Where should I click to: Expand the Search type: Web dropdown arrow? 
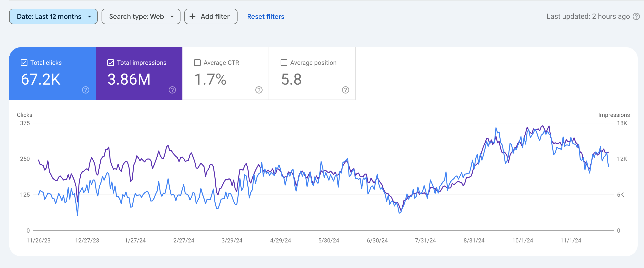[172, 17]
